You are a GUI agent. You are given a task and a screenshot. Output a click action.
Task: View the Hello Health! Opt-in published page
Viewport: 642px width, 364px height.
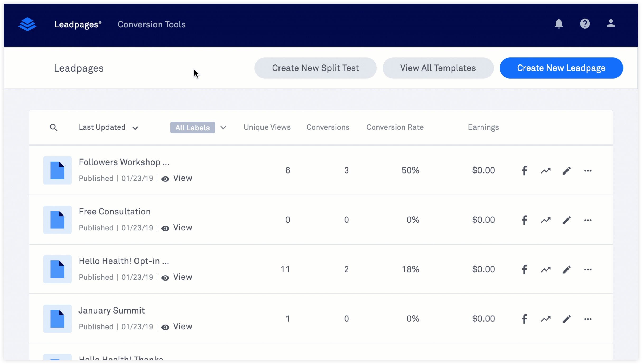tap(177, 277)
